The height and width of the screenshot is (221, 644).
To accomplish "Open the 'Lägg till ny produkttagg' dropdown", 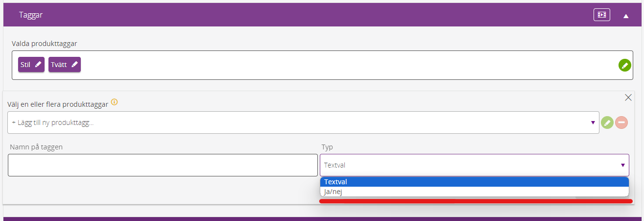I will [303, 123].
